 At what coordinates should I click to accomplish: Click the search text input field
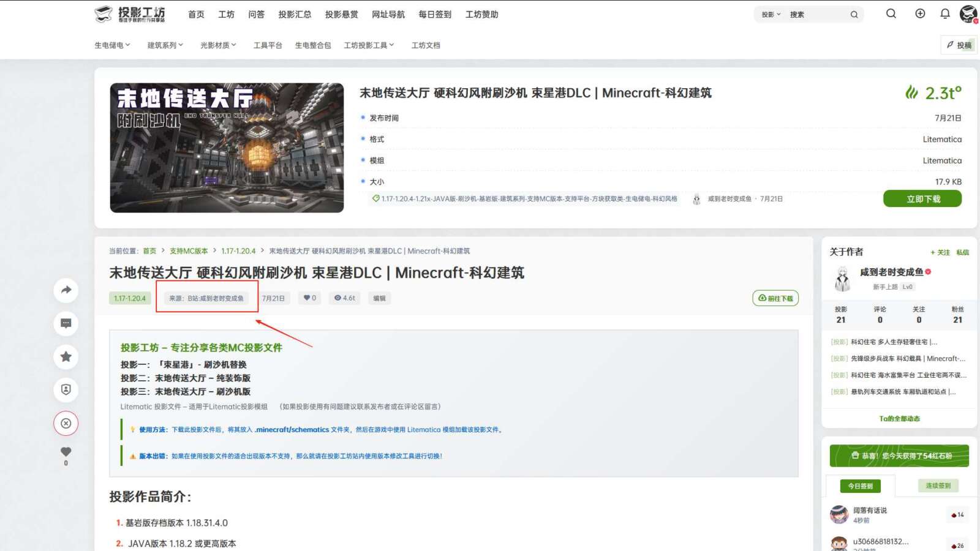pyautogui.click(x=817, y=15)
